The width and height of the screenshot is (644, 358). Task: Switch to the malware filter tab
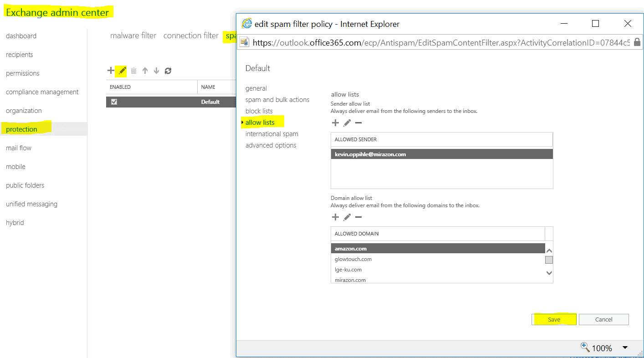[x=133, y=35]
